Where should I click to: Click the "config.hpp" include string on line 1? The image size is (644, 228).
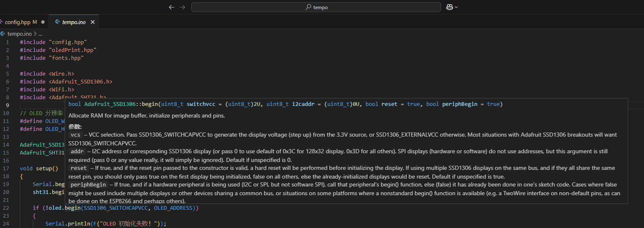click(68, 42)
